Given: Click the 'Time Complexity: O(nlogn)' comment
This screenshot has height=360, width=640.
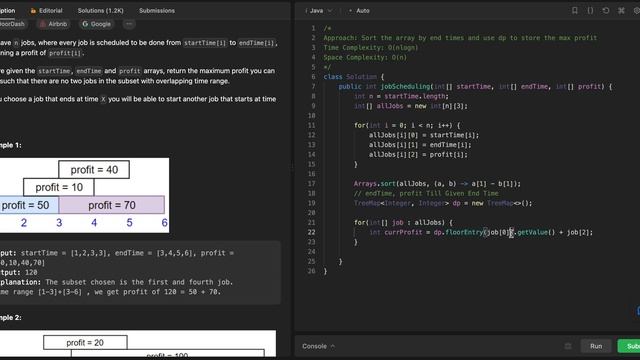Looking at the screenshot, I should coord(371,48).
